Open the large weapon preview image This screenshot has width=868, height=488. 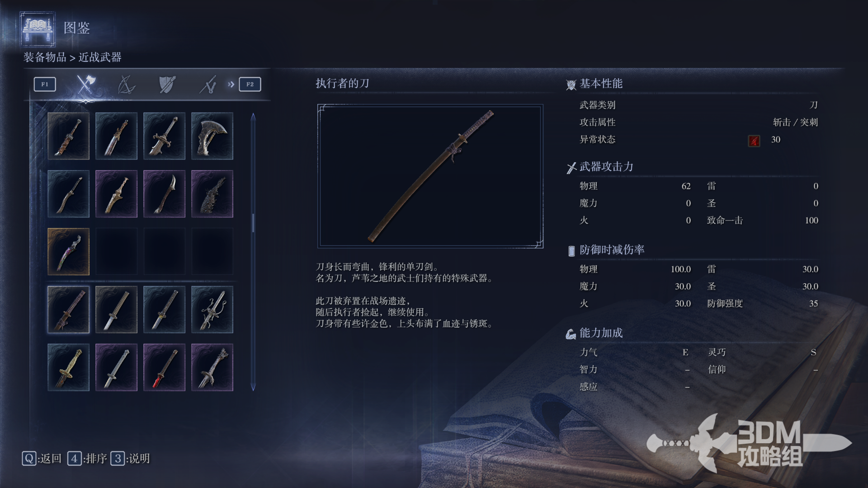pos(430,176)
